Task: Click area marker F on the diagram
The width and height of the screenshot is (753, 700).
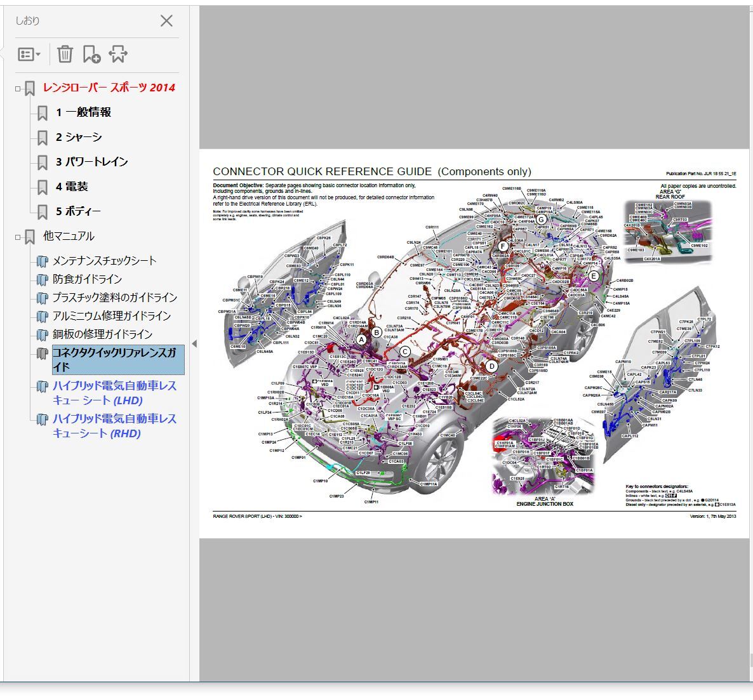Action: click(x=503, y=247)
